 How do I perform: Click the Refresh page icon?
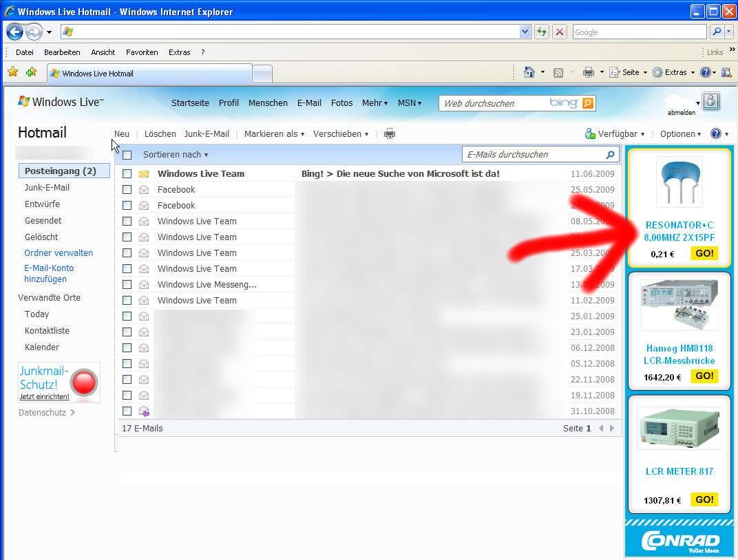pos(542,32)
